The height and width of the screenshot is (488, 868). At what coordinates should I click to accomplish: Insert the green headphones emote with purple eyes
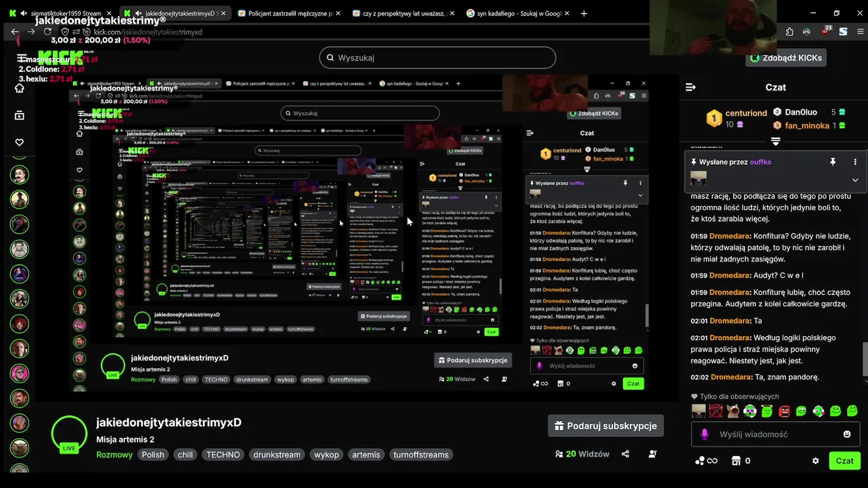pos(749,411)
